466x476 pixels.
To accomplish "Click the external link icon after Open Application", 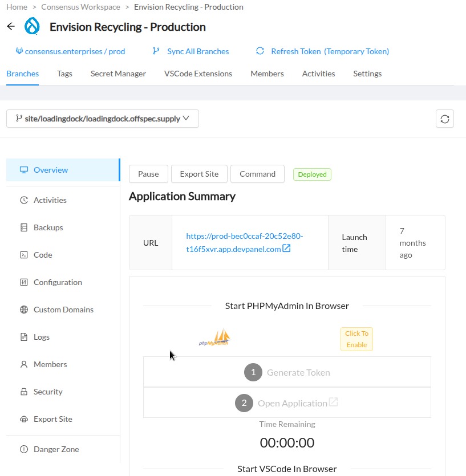I will click(333, 402).
